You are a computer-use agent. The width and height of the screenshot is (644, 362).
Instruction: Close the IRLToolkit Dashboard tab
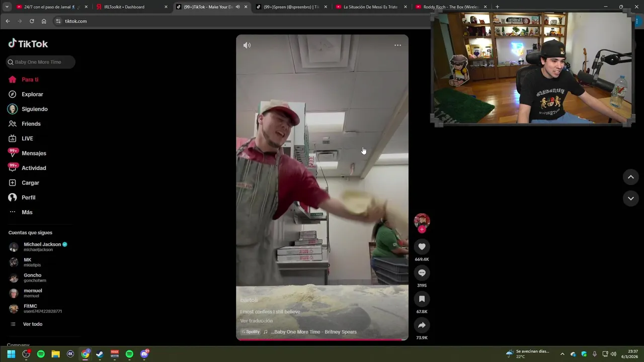tap(166, 7)
